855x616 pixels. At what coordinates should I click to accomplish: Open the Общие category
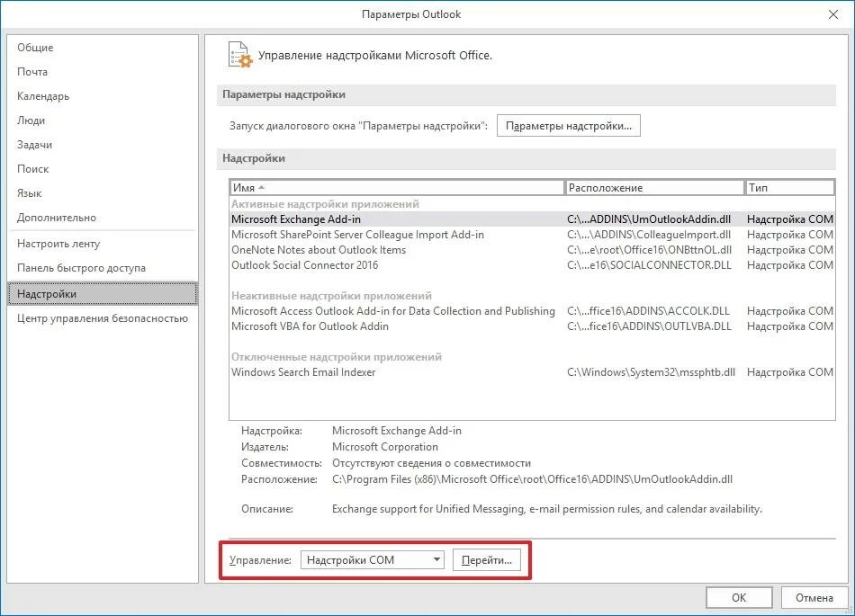coord(103,48)
